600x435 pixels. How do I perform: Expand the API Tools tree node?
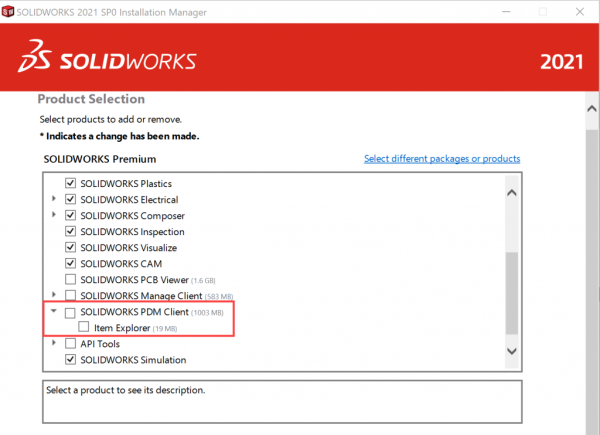point(53,344)
